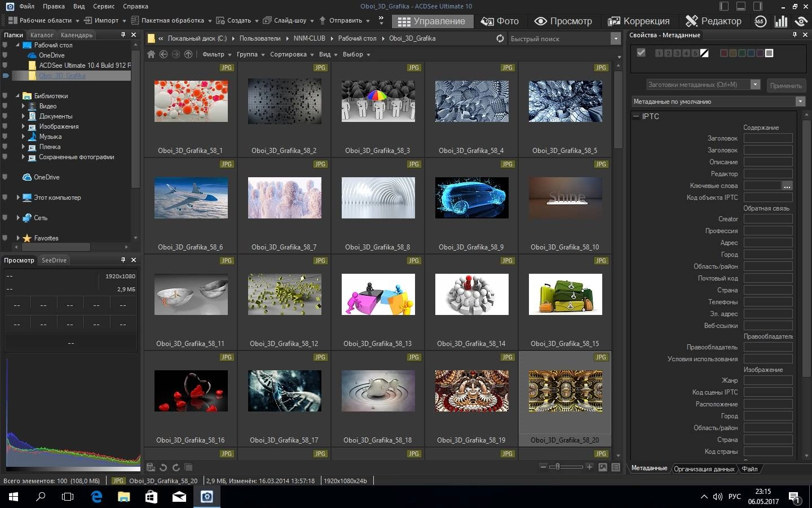The image size is (812, 508).
Task: Go to home folder via house icon
Action: tap(151, 54)
